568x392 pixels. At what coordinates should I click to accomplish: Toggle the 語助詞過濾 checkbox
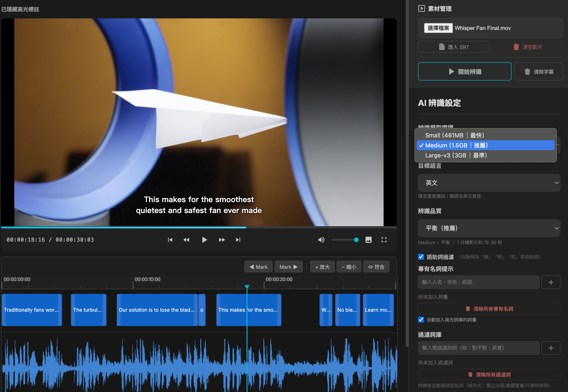click(x=421, y=257)
